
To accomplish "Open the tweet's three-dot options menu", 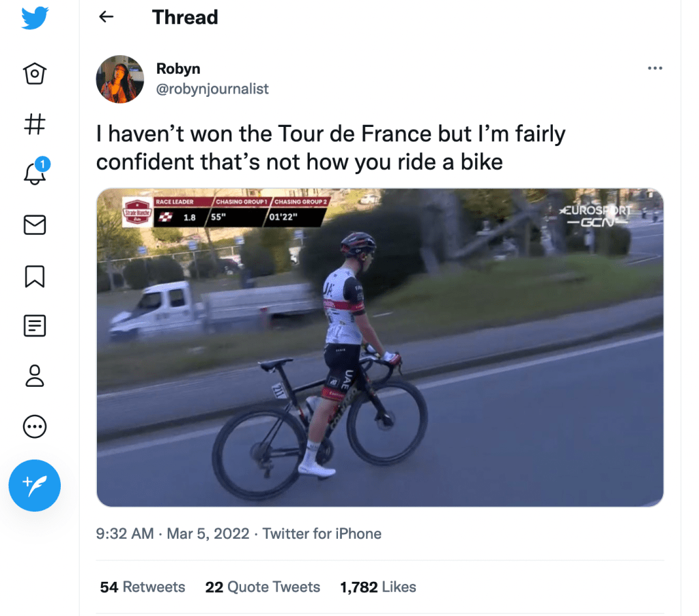I will [655, 68].
